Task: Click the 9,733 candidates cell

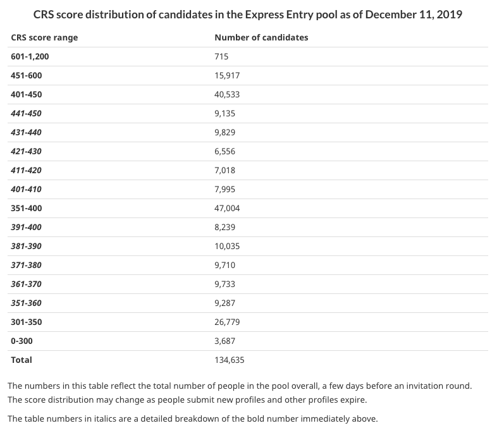Action: pos(224,284)
